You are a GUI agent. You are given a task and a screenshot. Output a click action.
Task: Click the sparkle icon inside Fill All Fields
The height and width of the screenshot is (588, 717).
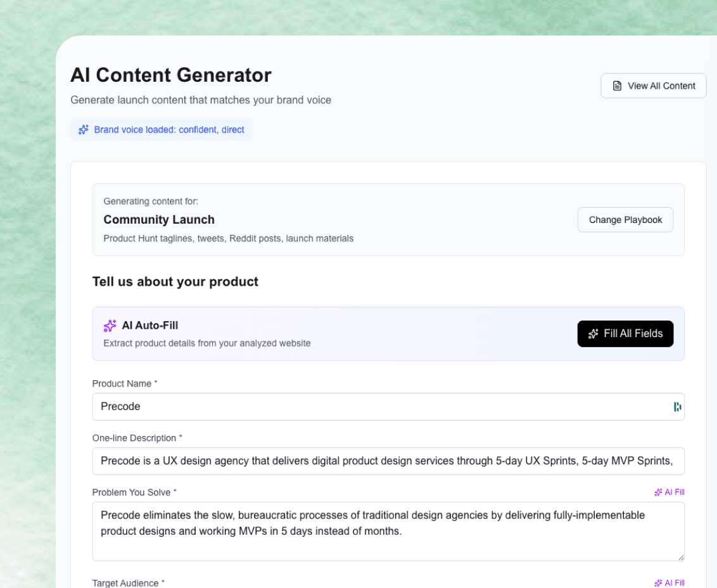tap(593, 333)
